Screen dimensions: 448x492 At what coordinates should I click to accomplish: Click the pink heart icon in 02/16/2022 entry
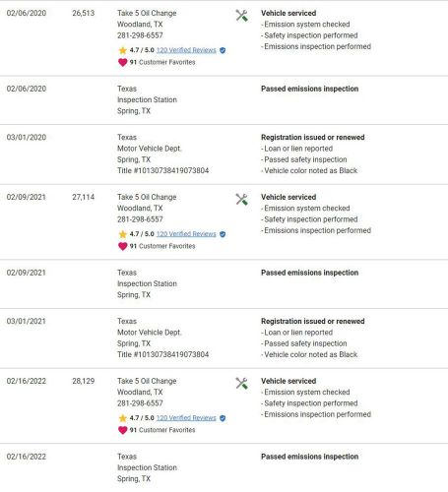coord(122,430)
